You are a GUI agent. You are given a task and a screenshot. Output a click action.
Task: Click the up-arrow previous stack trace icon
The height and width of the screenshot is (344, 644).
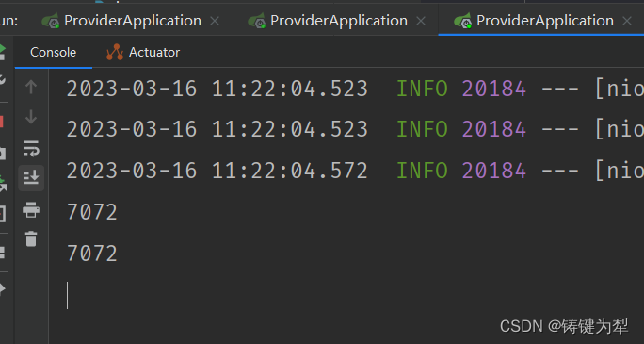tap(31, 87)
